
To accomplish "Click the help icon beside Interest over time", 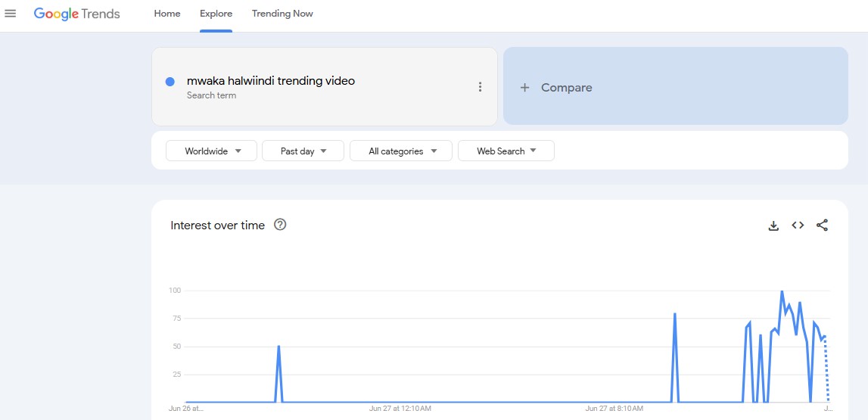I will click(x=280, y=225).
